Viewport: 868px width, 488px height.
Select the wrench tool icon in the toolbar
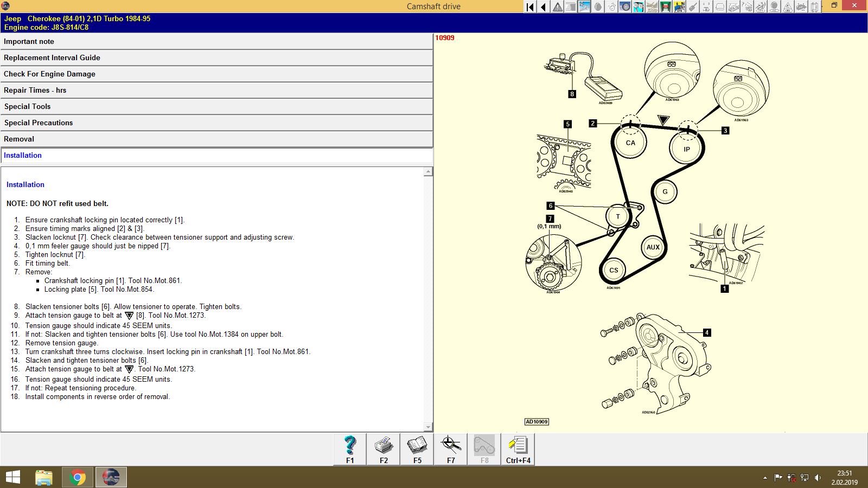click(x=584, y=7)
